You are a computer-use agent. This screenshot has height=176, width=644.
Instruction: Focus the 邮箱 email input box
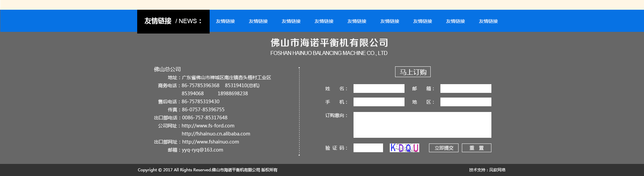(466, 89)
